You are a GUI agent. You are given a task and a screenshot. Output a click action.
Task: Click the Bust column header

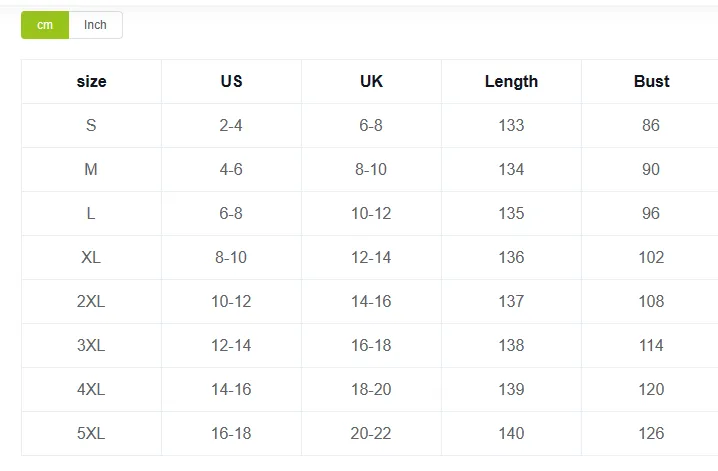point(652,81)
